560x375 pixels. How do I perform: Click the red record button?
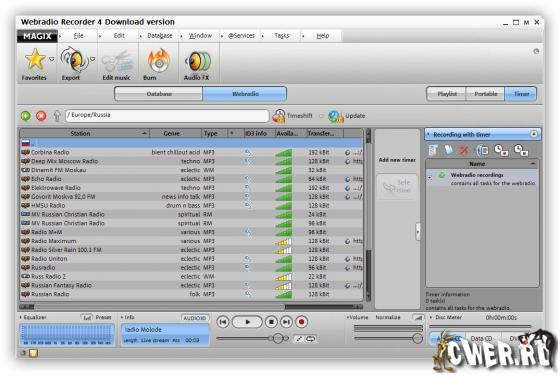click(301, 322)
